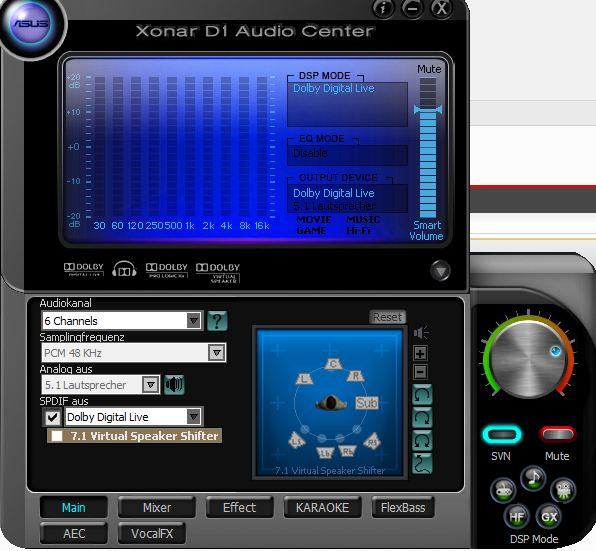The image size is (596, 551).
Task: Click the Sub speaker in the map
Action: tap(366, 403)
